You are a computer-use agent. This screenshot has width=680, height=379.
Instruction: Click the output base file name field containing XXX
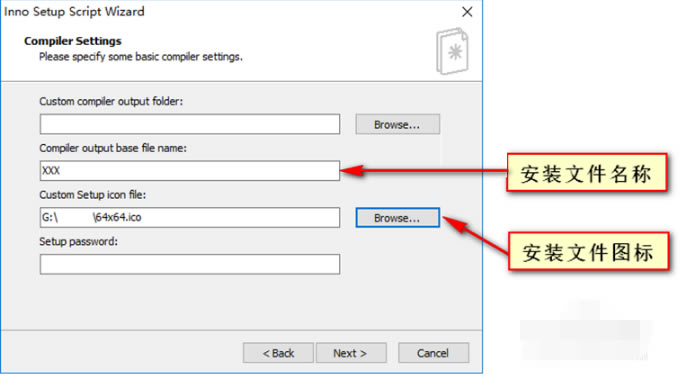tap(190, 171)
